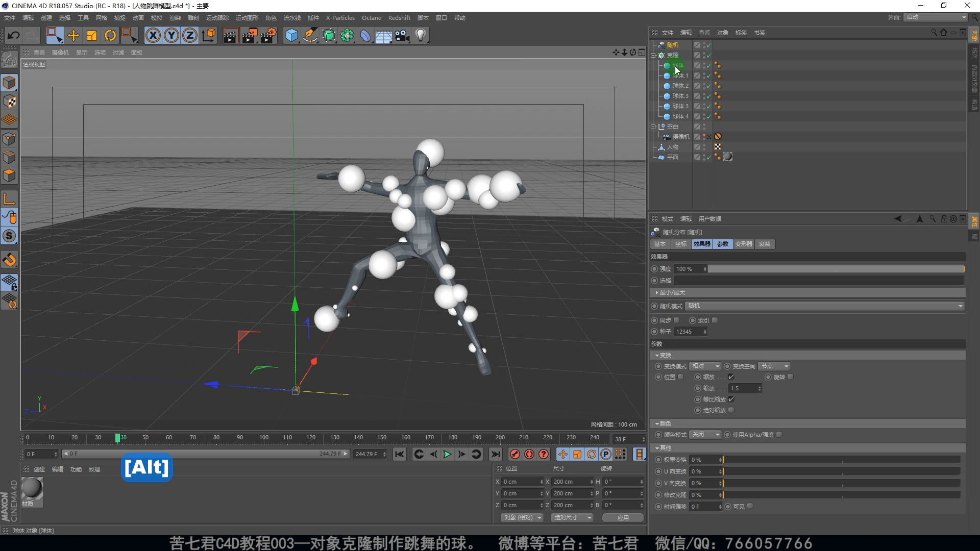
Task: Enable the Axis mode icon
Action: 9,199
